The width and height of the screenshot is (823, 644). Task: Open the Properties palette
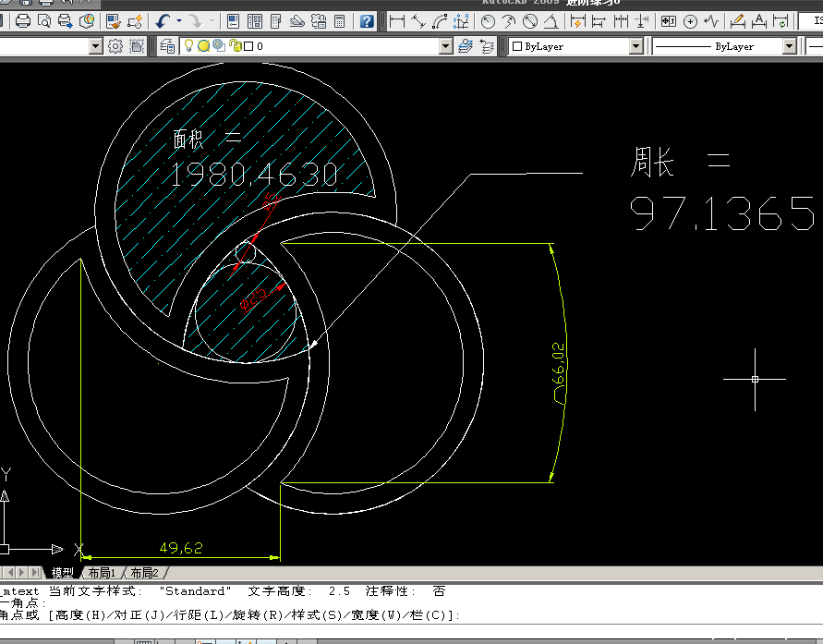tap(233, 21)
